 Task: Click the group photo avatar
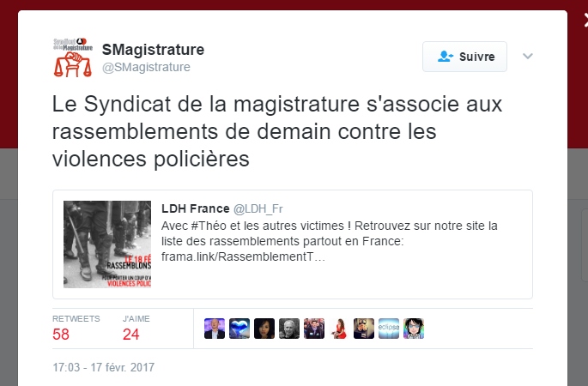314,329
